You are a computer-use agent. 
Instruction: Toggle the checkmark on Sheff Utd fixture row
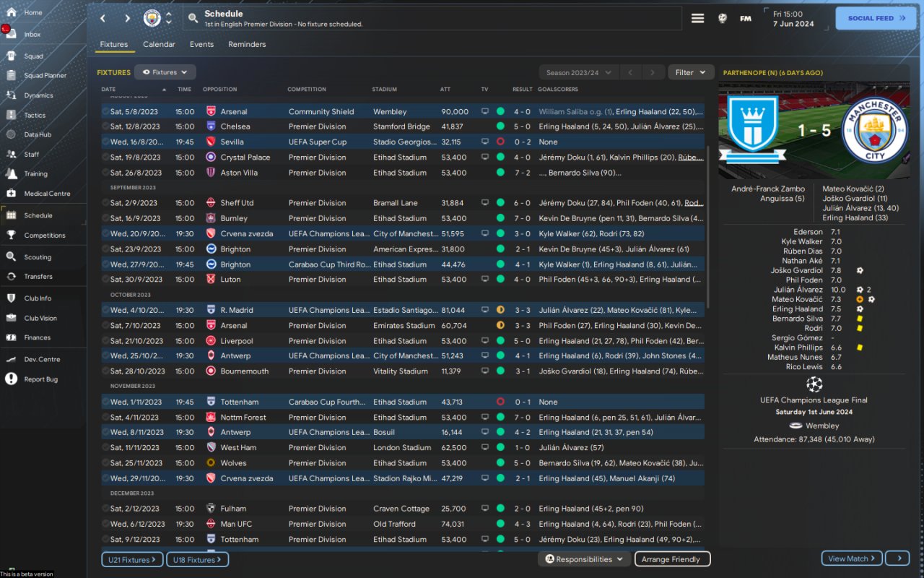(x=105, y=203)
